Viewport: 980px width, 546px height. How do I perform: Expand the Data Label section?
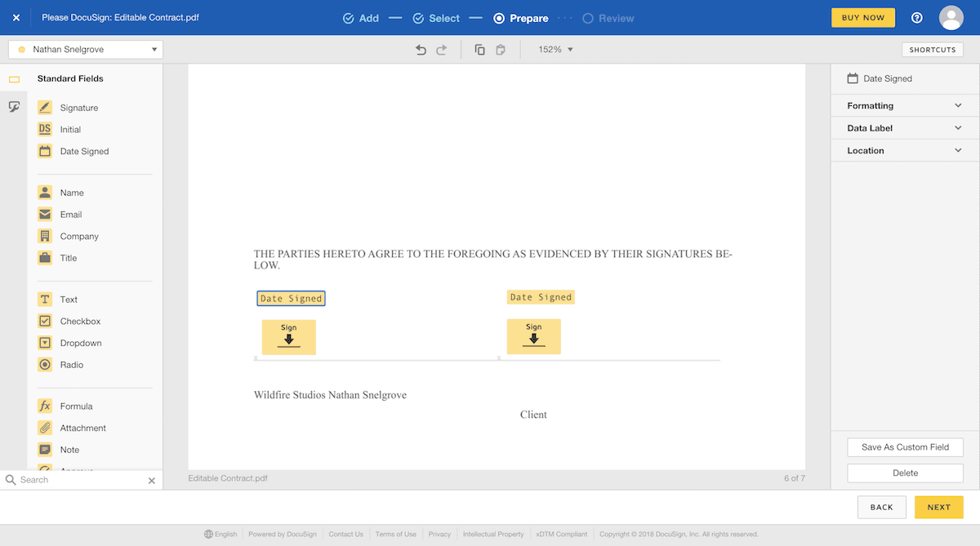pos(905,128)
